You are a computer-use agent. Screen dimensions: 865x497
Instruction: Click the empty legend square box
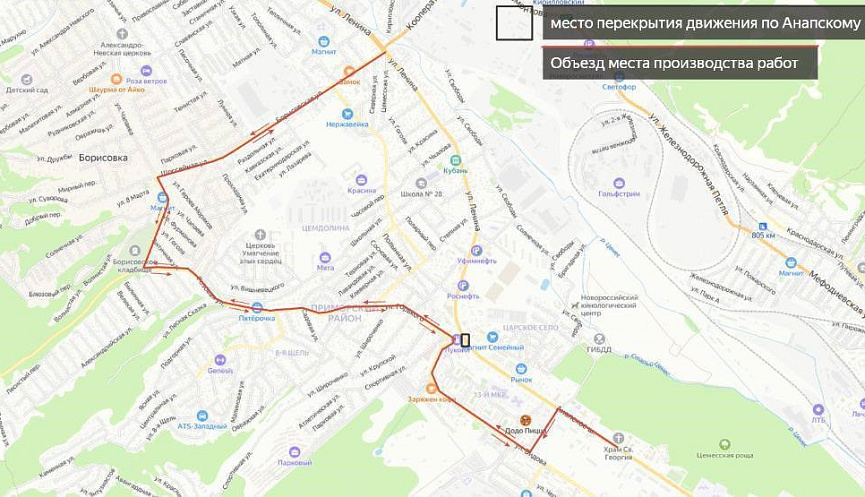coord(514,23)
